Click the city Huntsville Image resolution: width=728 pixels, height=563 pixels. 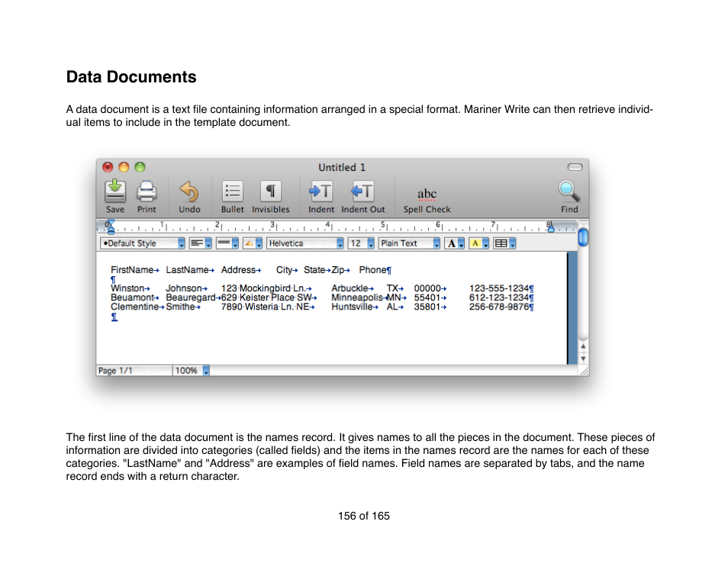coord(352,307)
